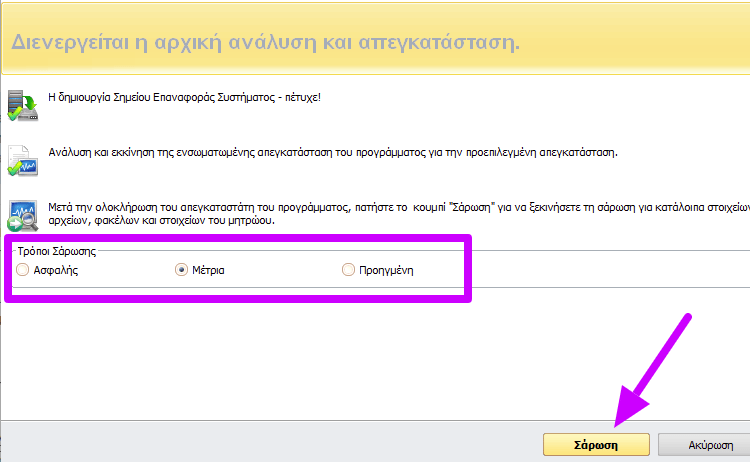
Task: Click the analysis document icon
Action: click(22, 161)
